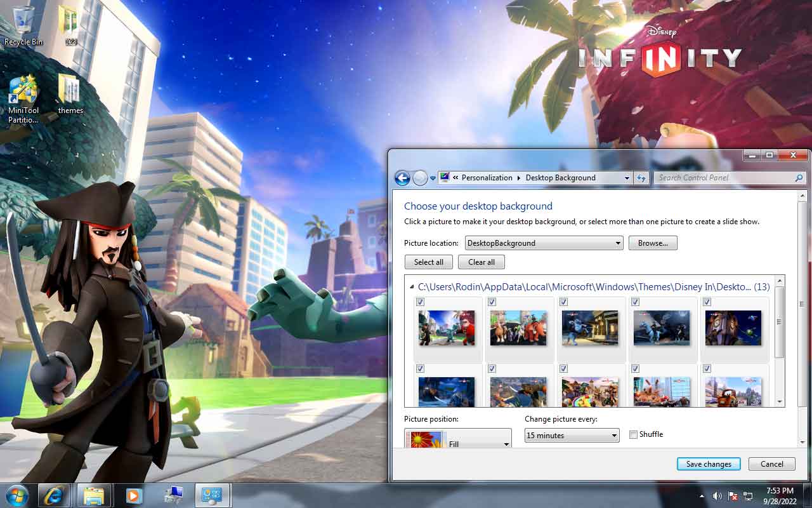Open Windows Media Player from taskbar
Viewport: 812px width, 508px height.
coord(133,495)
